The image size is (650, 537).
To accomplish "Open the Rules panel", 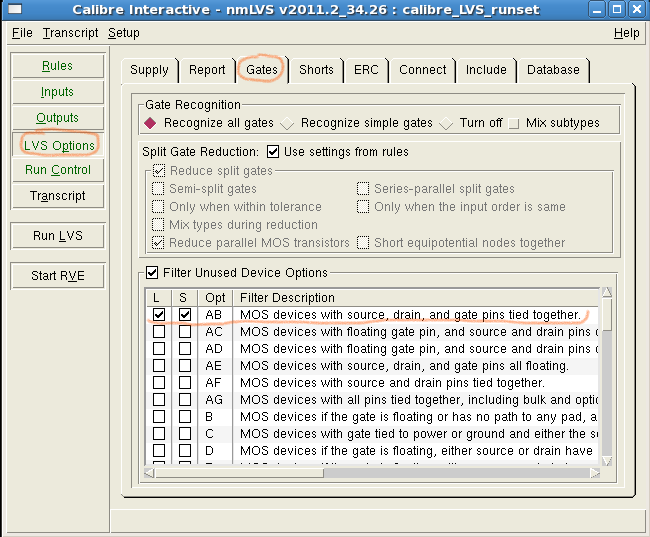I will point(58,66).
